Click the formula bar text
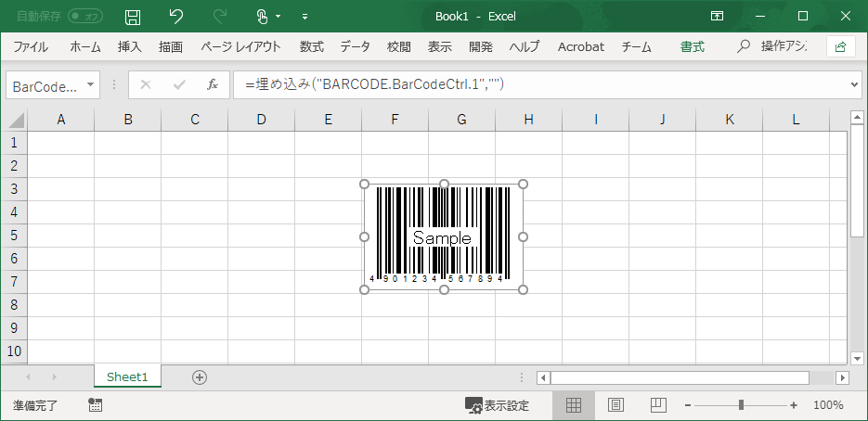 pos(374,84)
